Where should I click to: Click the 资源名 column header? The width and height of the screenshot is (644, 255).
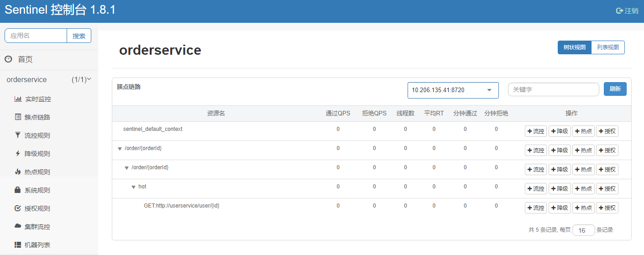pyautogui.click(x=216, y=114)
